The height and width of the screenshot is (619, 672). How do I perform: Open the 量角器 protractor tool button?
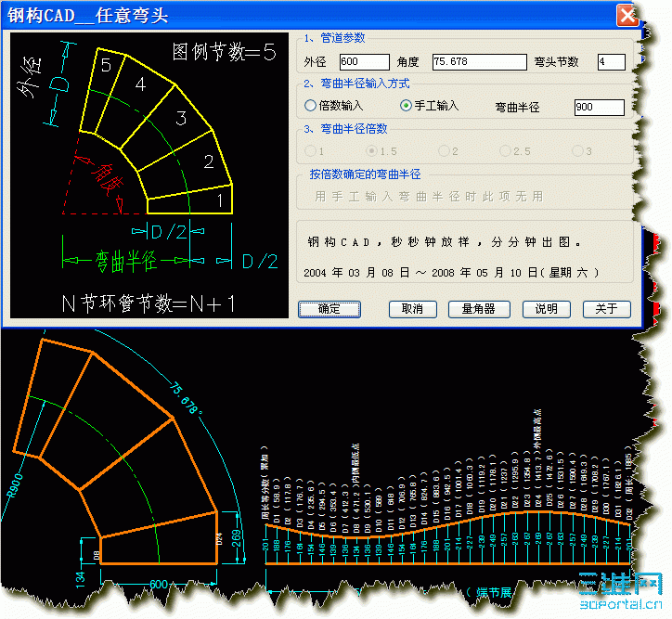(x=479, y=309)
